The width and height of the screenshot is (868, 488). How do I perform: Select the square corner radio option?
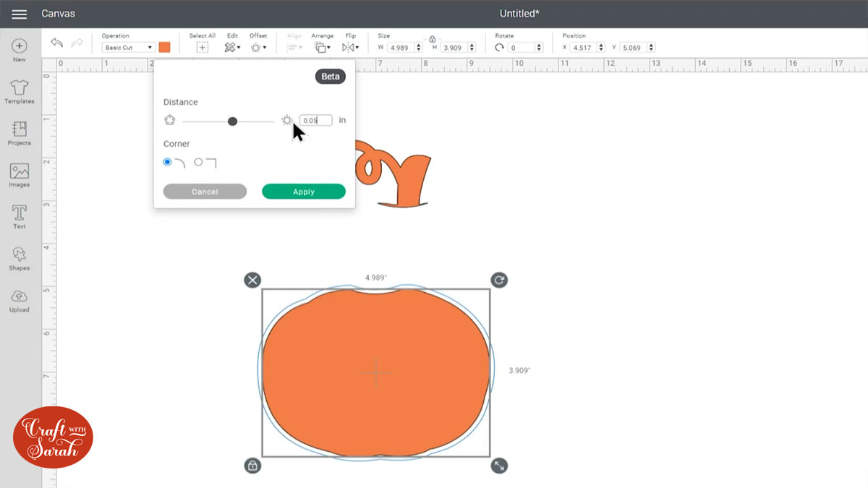tap(198, 163)
